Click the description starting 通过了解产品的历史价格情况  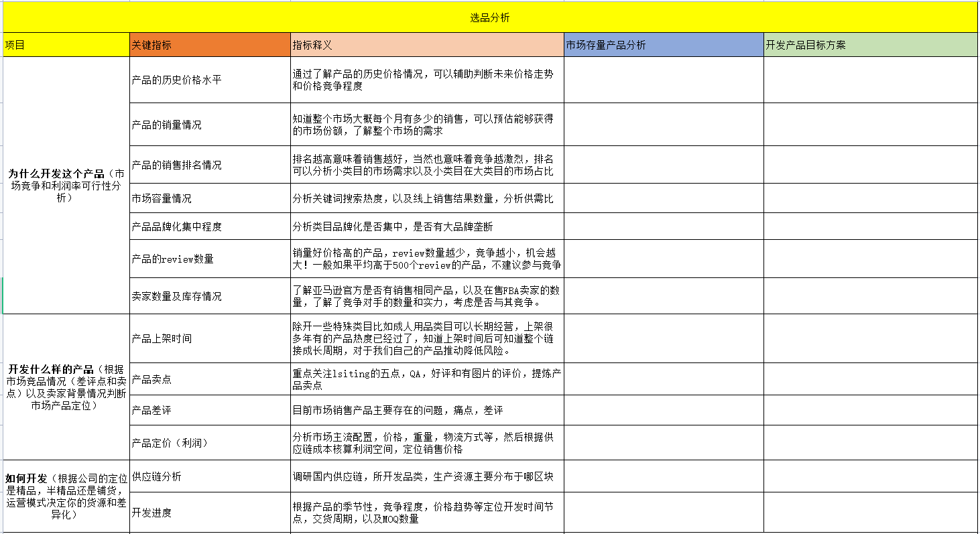(427, 80)
